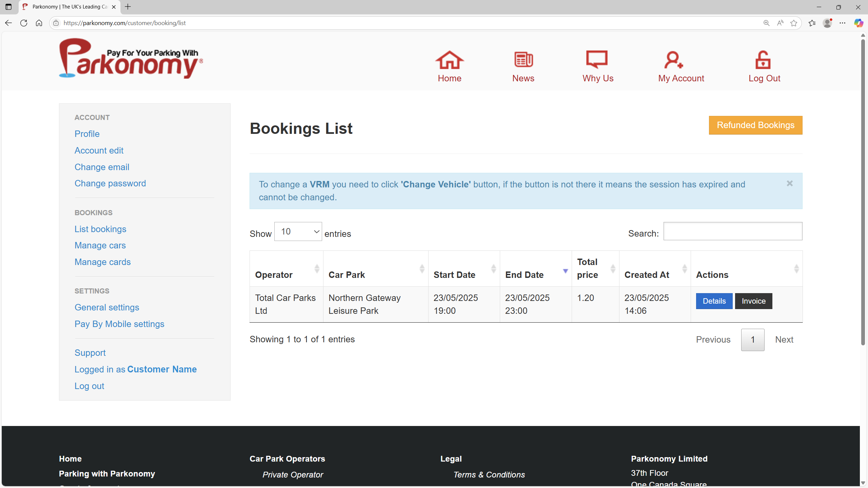868x488 pixels.
Task: Open Pay By Mobile settings link
Action: tap(119, 324)
